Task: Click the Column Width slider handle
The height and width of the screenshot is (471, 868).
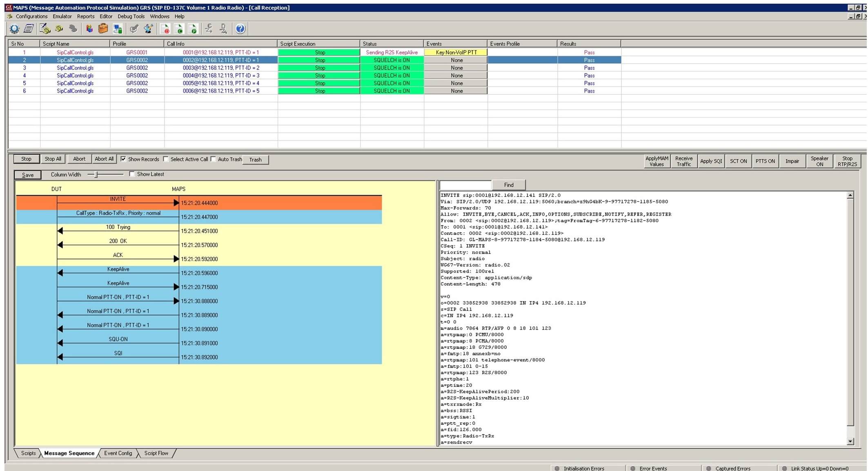Action: click(x=96, y=174)
